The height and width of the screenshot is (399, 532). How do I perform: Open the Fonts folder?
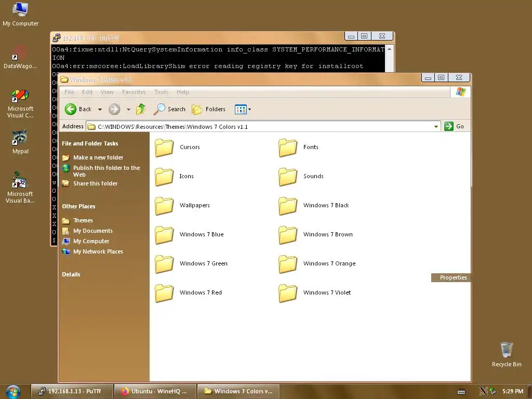[x=299, y=147]
